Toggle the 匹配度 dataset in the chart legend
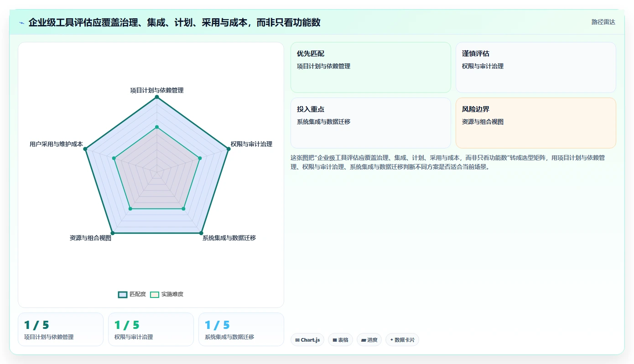Viewport: 634px width, 364px height. (x=132, y=294)
